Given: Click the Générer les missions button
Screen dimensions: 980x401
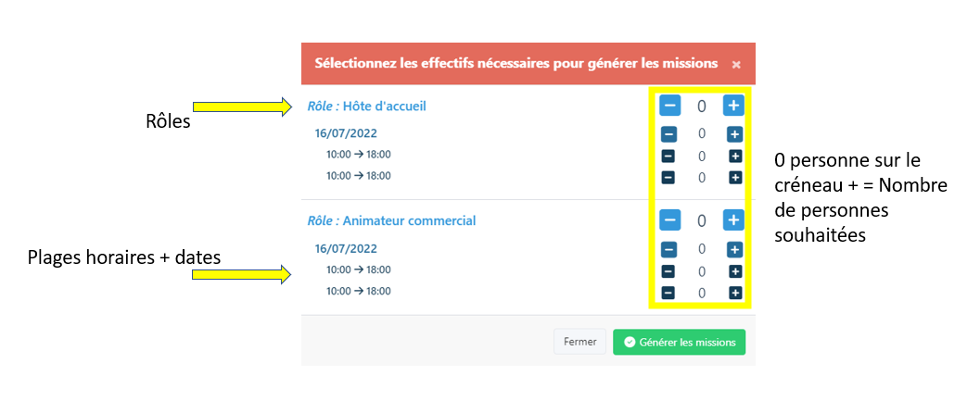Looking at the screenshot, I should (x=679, y=342).
